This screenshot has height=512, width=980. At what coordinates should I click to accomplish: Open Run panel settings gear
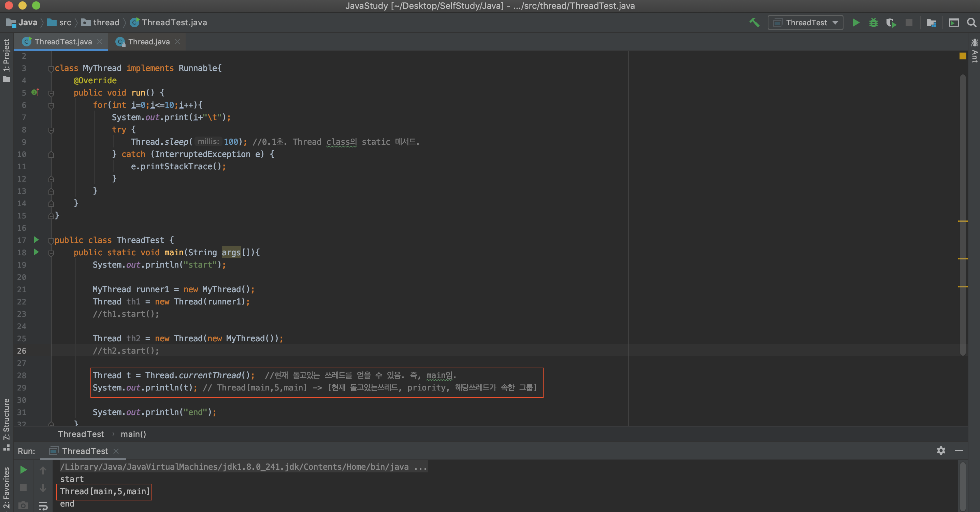tap(941, 451)
